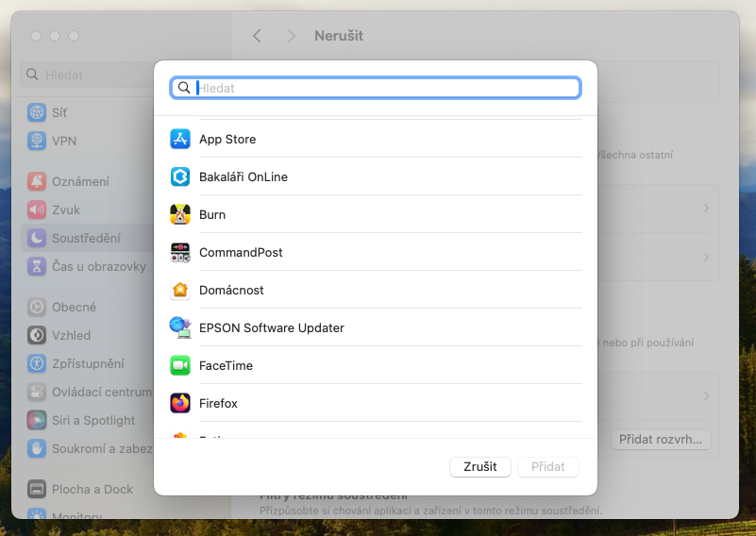Open VPN in the settings sidebar

pos(87,141)
